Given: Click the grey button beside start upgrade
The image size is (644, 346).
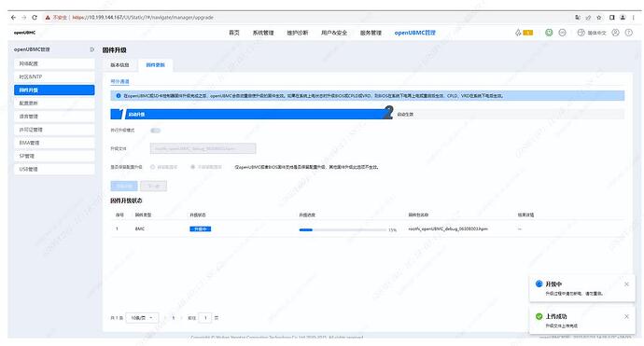Looking at the screenshot, I should coord(154,186).
